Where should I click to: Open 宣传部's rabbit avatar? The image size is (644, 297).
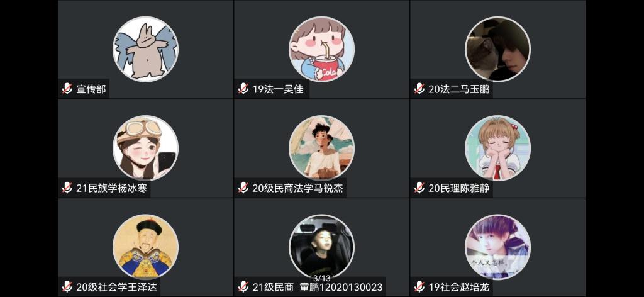click(145, 49)
